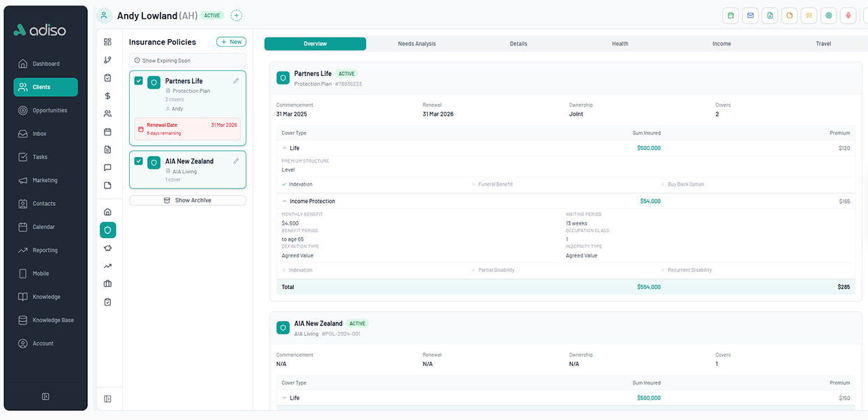Viewport: 868px width, 420px height.
Task: Click the checklist icon in the top toolbar
Action: [809, 15]
